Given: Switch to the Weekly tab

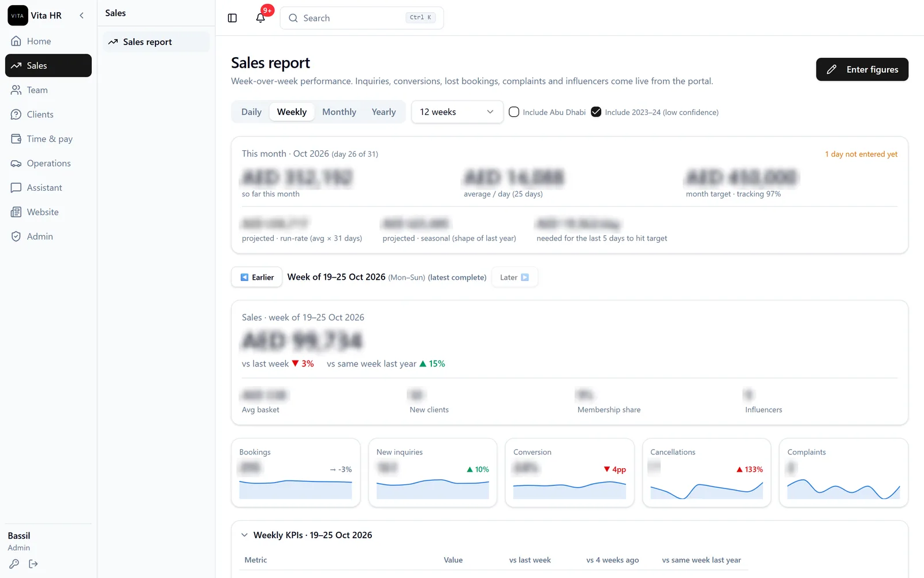Looking at the screenshot, I should click(x=292, y=112).
